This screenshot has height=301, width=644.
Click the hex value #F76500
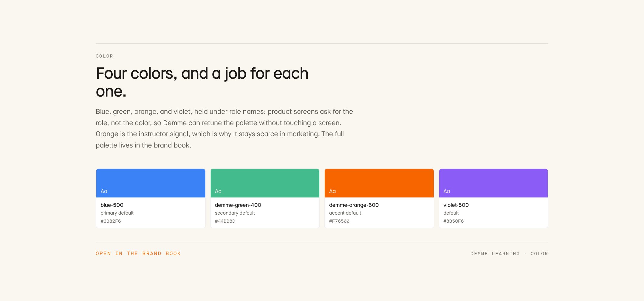tap(339, 221)
